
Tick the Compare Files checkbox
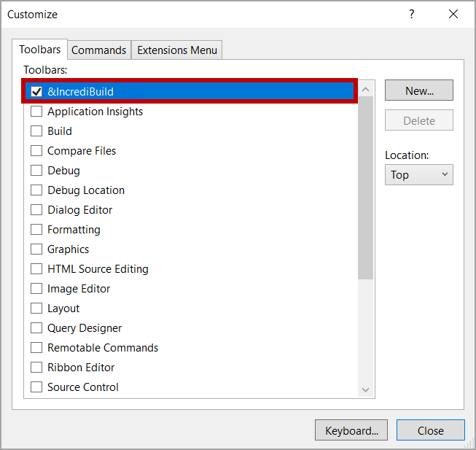pos(36,151)
